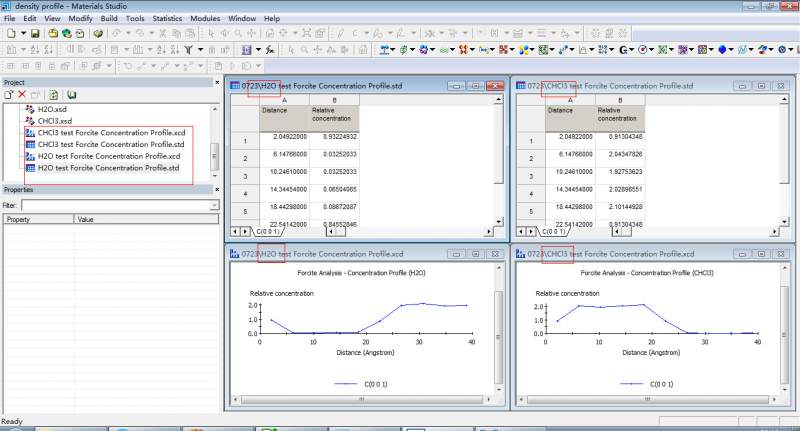This screenshot has width=800, height=431.
Task: Open the Modify menu
Action: coord(80,18)
